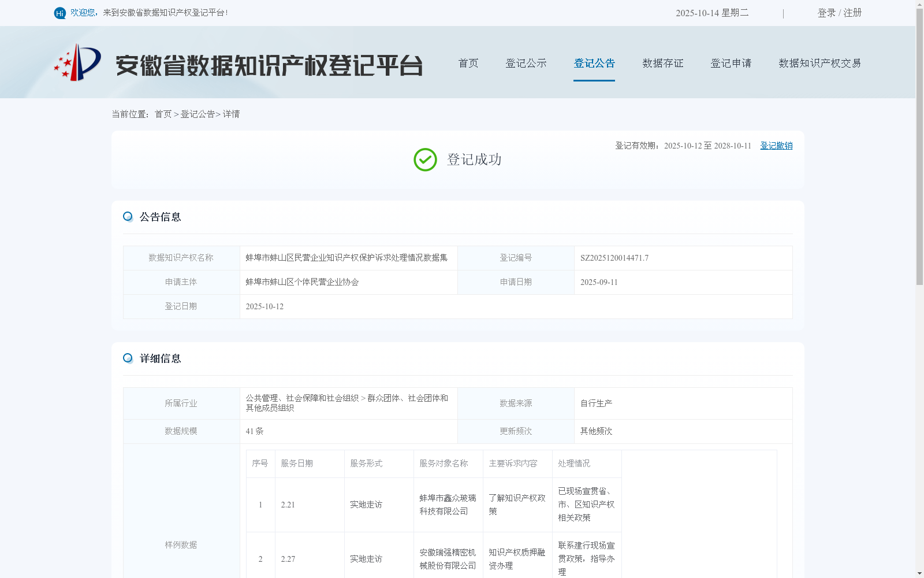Click the vertical page scrollbar thumb
The width and height of the screenshot is (924, 578).
click(919, 147)
